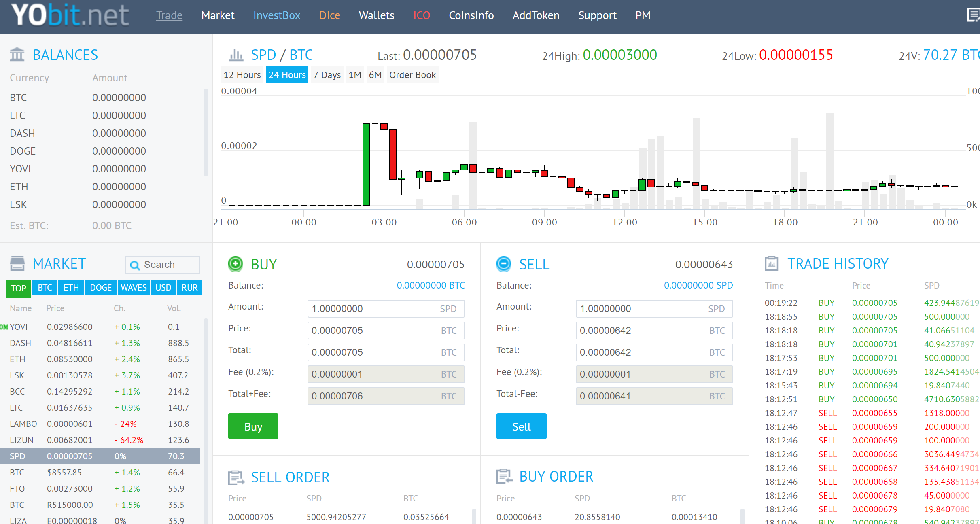Image resolution: width=980 pixels, height=524 pixels.
Task: Click the 00:19:22 trade history row
Action: point(872,303)
